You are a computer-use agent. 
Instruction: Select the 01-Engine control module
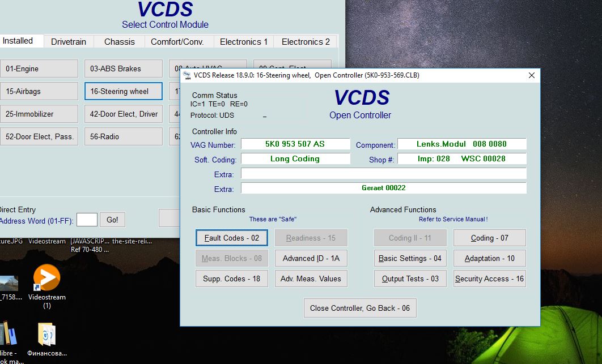point(39,68)
